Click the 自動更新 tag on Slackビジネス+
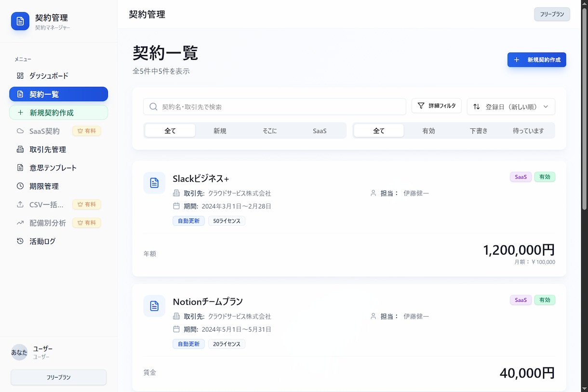Viewport: 588px width, 392px height. point(188,221)
